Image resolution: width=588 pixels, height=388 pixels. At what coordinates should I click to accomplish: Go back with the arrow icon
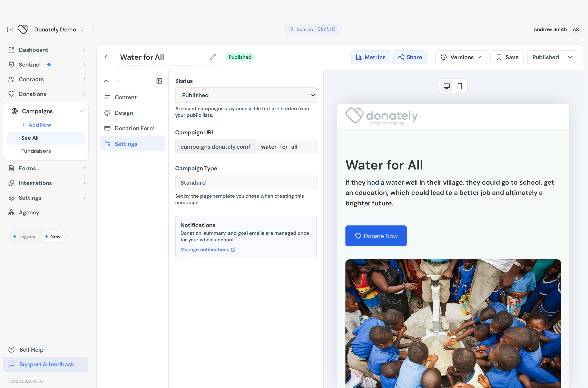[107, 57]
